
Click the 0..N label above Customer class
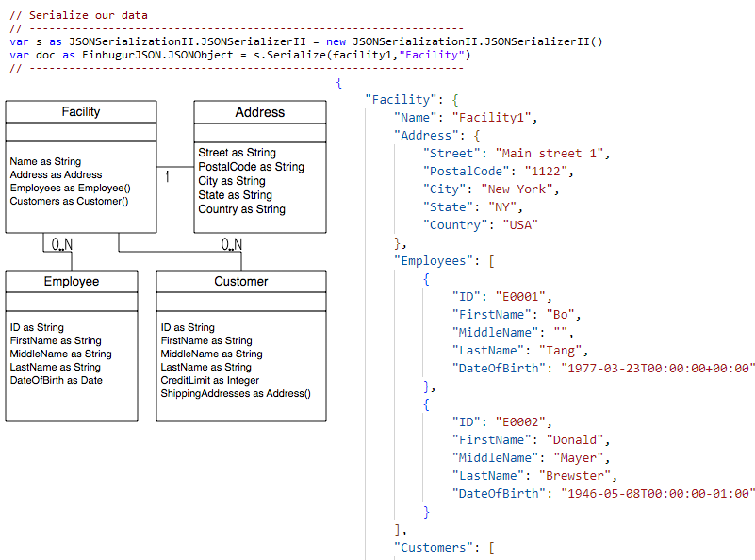pos(231,245)
